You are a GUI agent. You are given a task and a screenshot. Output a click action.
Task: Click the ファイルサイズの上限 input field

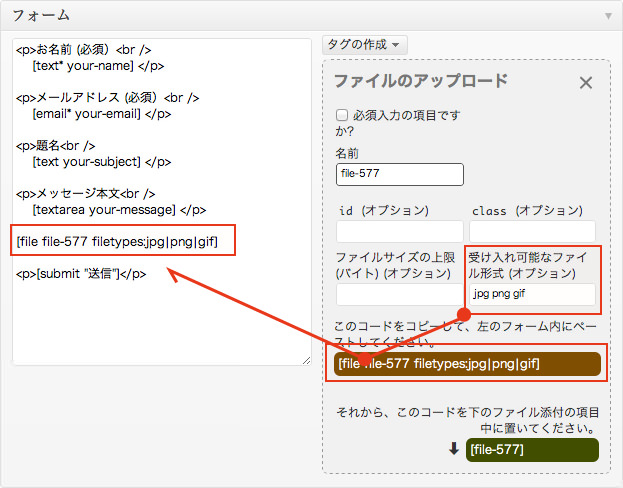pyautogui.click(x=400, y=294)
